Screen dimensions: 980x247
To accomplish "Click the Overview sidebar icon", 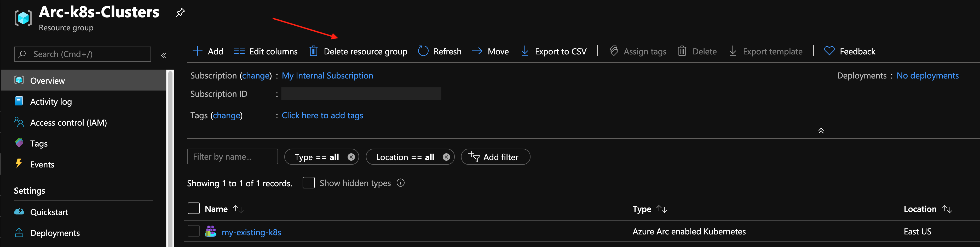I will [x=19, y=80].
